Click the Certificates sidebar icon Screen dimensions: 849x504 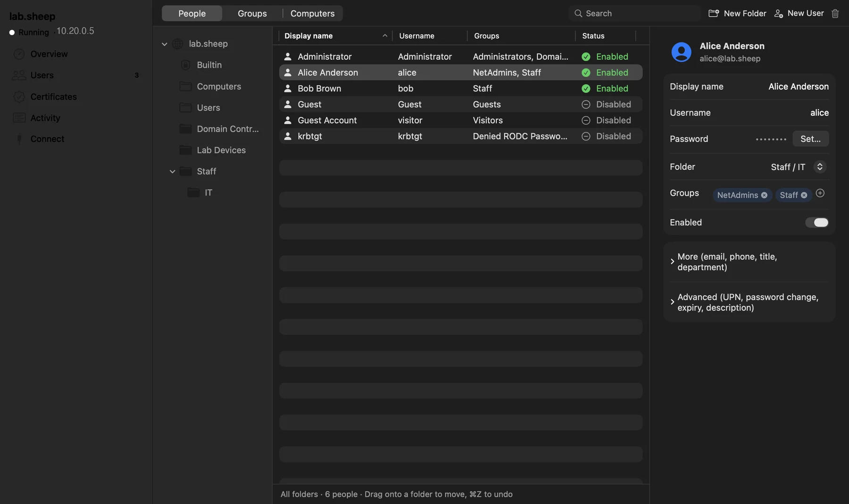click(19, 97)
